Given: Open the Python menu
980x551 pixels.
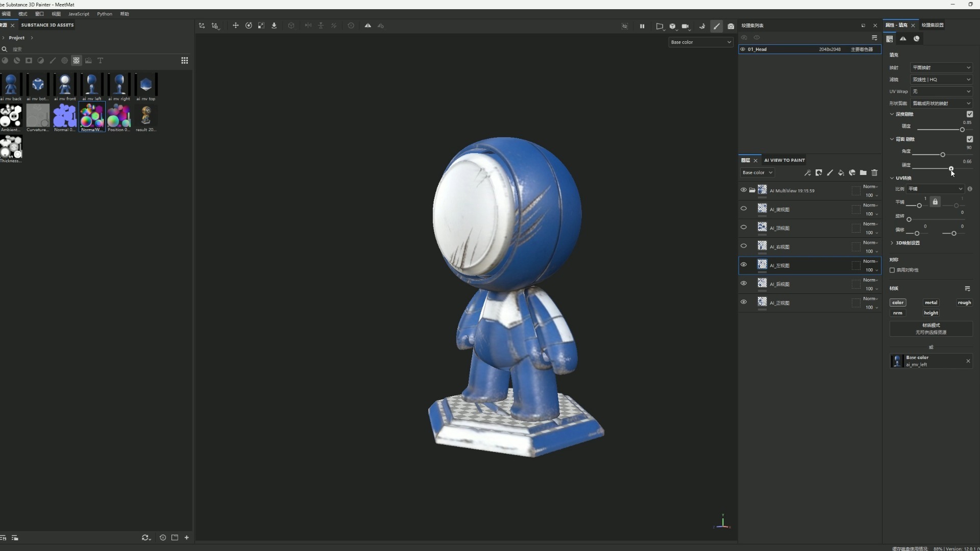Looking at the screenshot, I should (105, 14).
